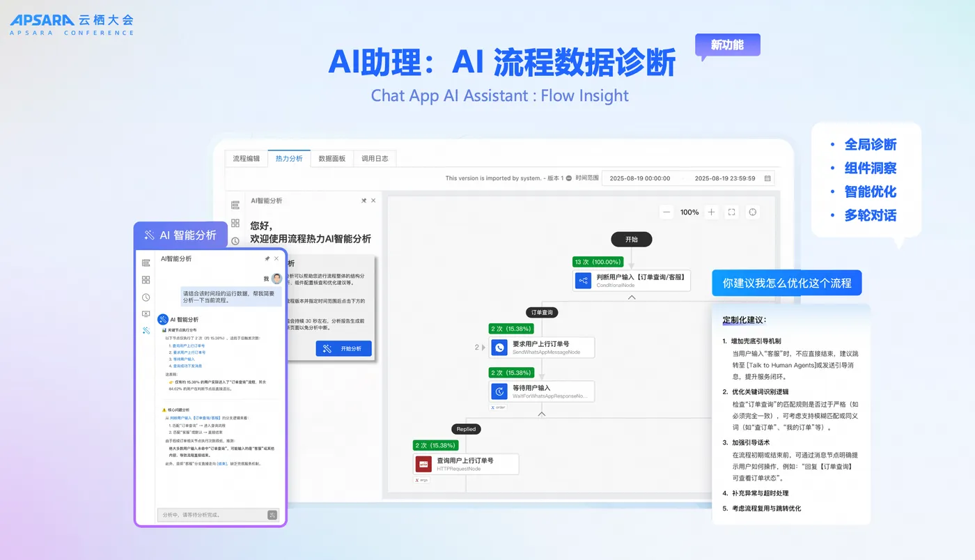The width and height of the screenshot is (975, 560).
Task: Open the list view icon in front sidebar
Action: (x=146, y=263)
